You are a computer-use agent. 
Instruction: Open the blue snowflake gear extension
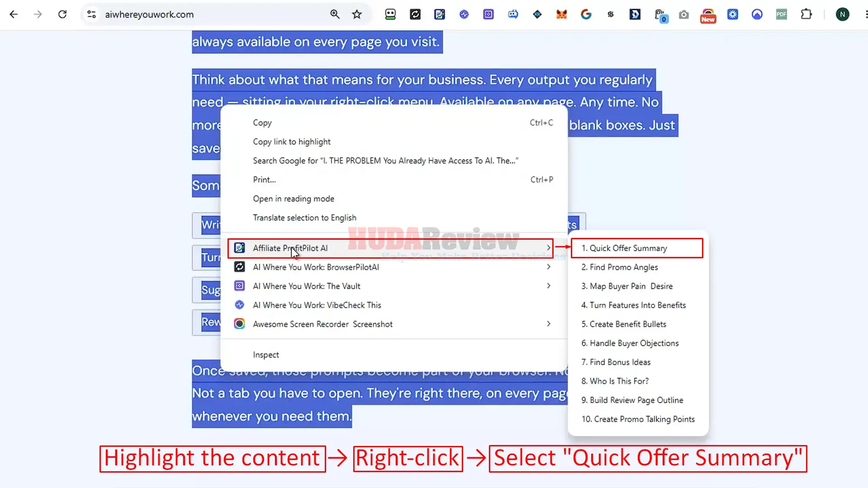tap(733, 14)
